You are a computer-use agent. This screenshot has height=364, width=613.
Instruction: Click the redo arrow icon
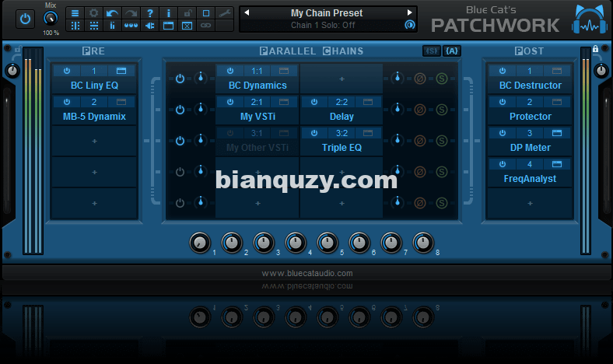point(131,13)
